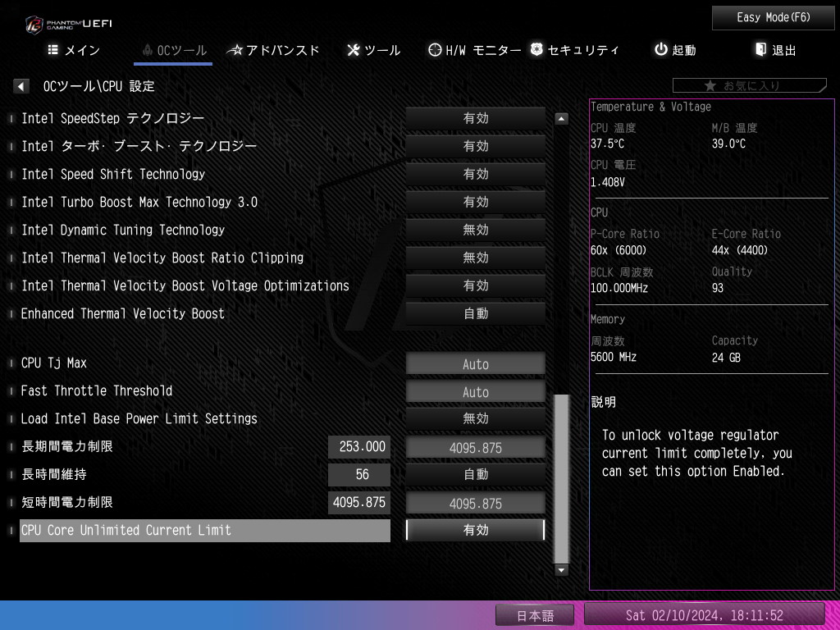Click the crosshair icon of H/W モニター

435,50
